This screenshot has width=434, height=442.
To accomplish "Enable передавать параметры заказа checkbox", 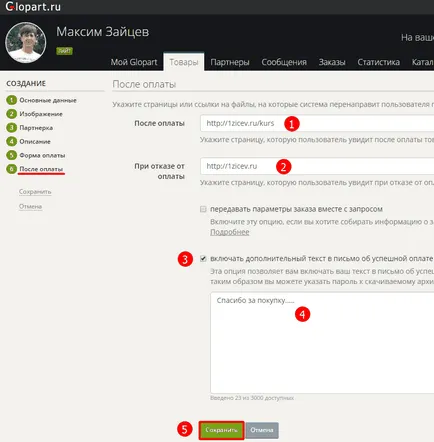I will 203,209.
